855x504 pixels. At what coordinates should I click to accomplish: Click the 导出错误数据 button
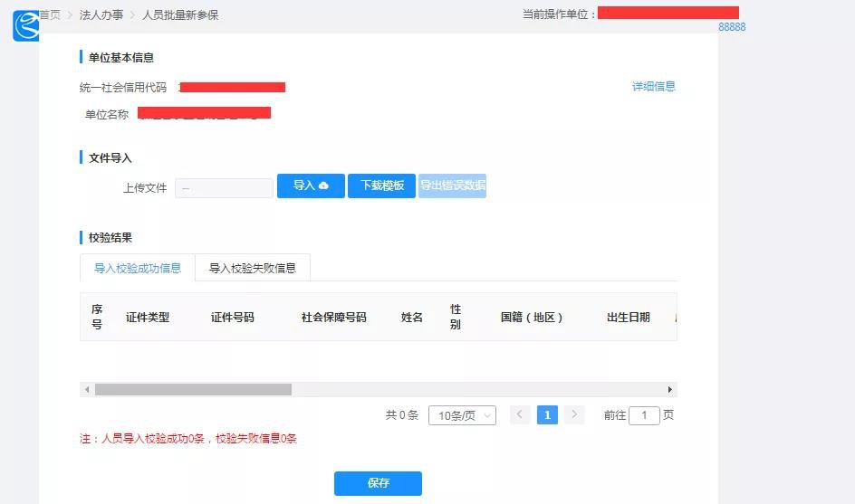(x=452, y=185)
